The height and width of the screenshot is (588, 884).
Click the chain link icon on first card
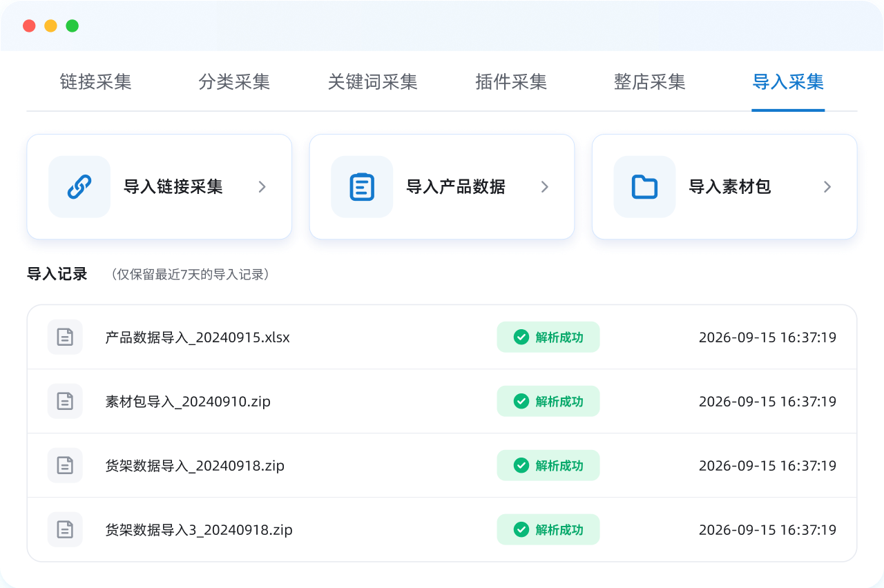[79, 187]
